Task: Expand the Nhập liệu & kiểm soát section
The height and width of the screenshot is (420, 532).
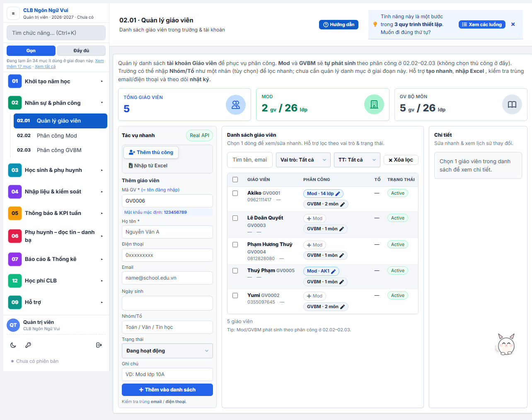Action: tap(56, 191)
